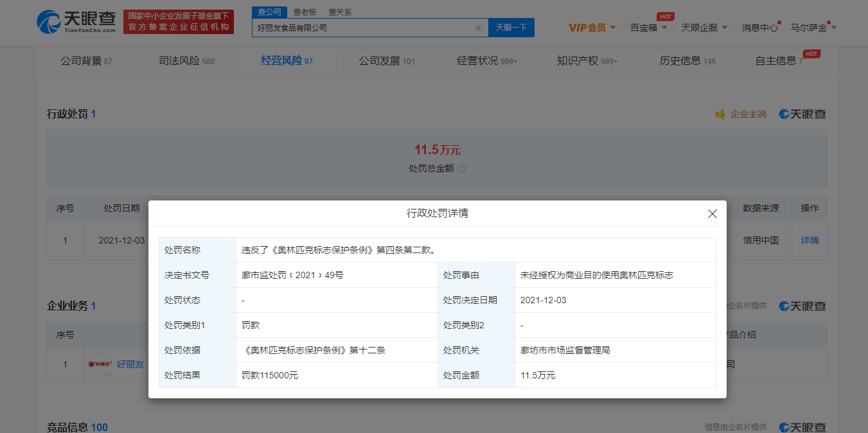Image resolution: width=868 pixels, height=433 pixels.
Task: Click the 行政处罚 section heading
Action: coord(67,114)
